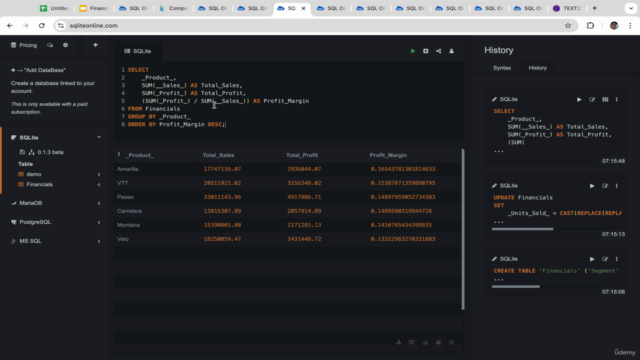Click the export download icon below results grid
This screenshot has height=360, width=640.
[399, 342]
